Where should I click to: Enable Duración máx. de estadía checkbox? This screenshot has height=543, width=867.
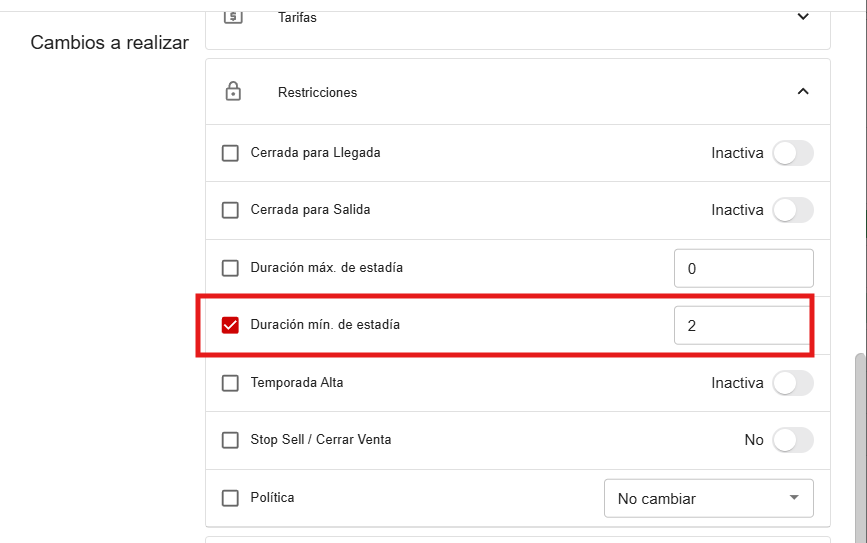(231, 268)
